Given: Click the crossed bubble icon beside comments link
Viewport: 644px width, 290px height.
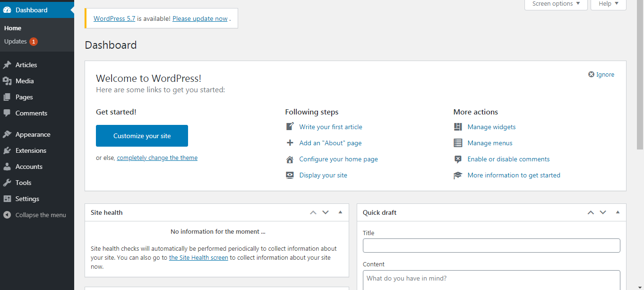Looking at the screenshot, I should [x=458, y=159].
